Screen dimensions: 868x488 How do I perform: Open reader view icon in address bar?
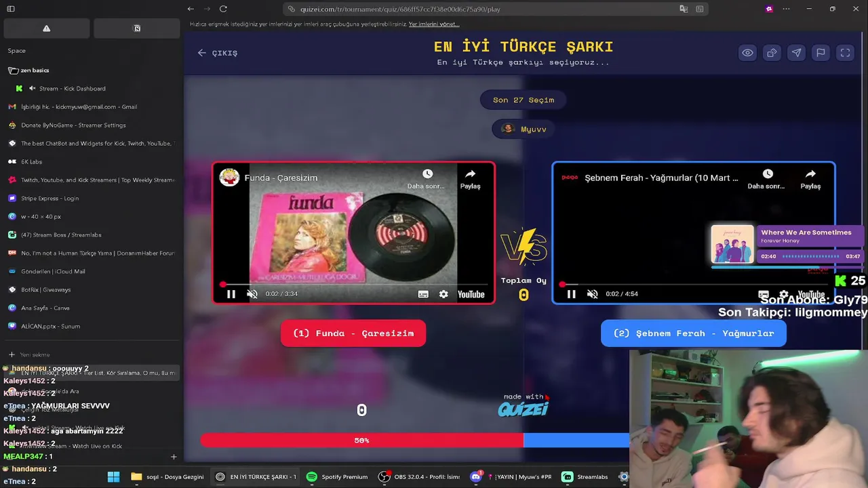(700, 9)
